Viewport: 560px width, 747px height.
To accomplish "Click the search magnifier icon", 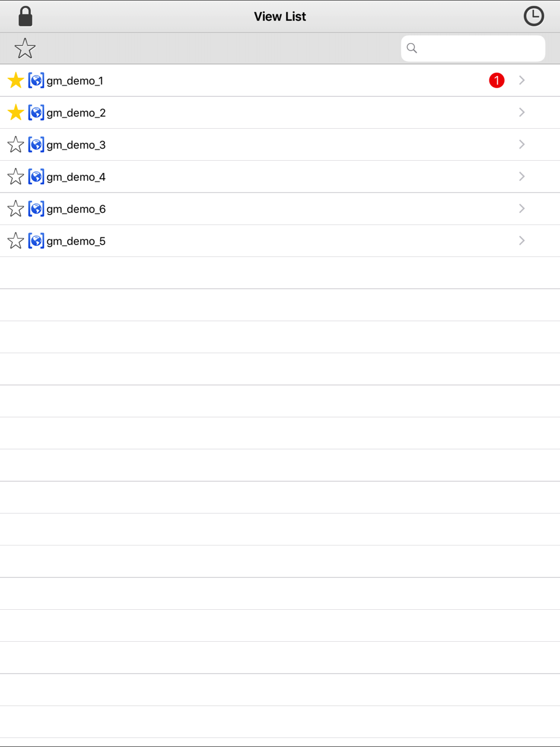I will [x=412, y=48].
